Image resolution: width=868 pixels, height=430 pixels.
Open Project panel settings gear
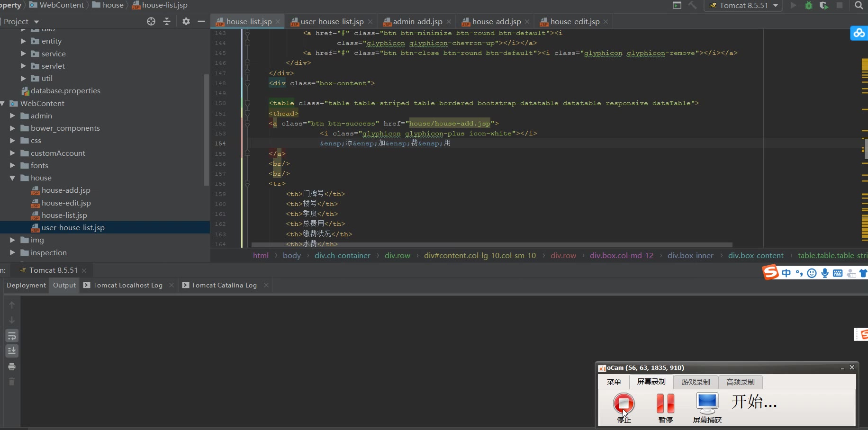[x=186, y=21]
